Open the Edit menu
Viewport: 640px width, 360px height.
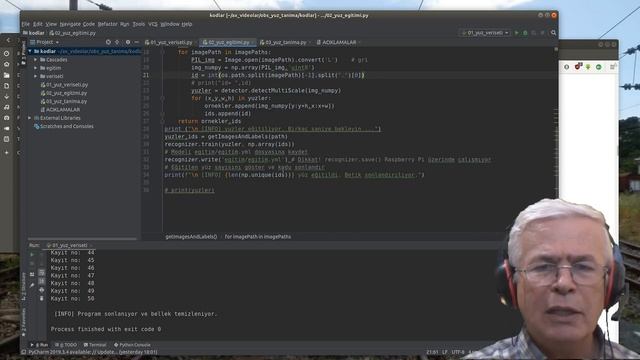(38, 24)
